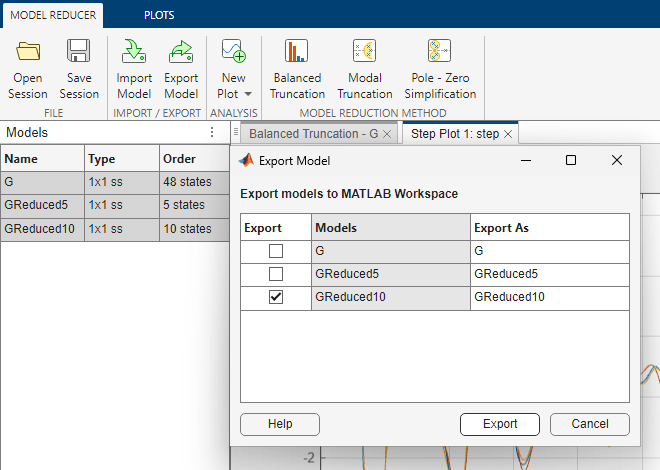Open the Models panel options menu
The image size is (660, 470).
click(212, 132)
